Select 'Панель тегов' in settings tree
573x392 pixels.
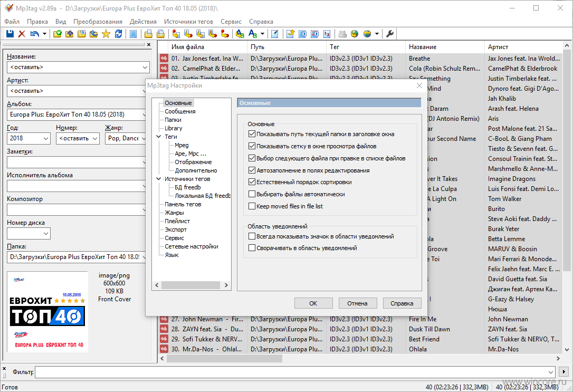click(x=183, y=204)
